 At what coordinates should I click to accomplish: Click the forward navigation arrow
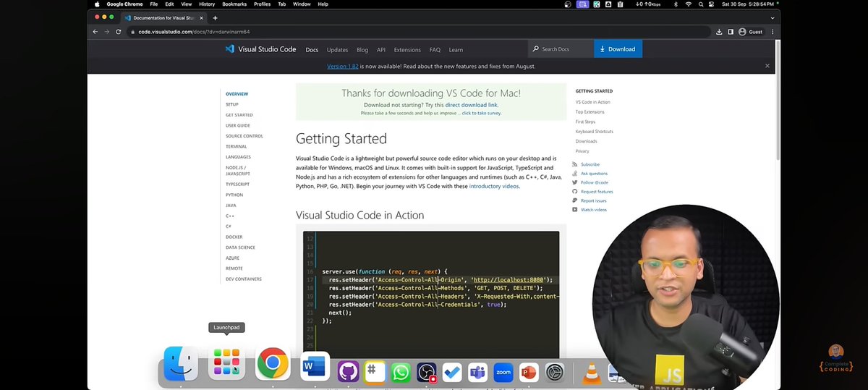tap(107, 32)
